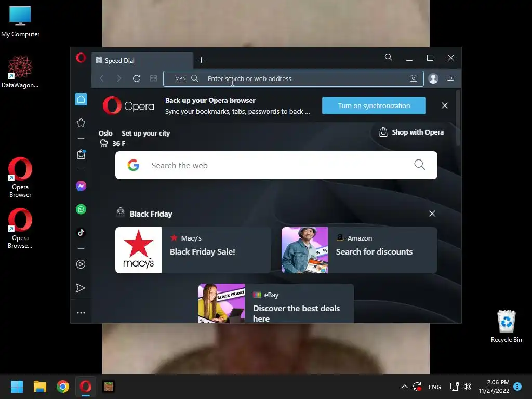
Task: Open the search tabs magnifier in title bar
Action: coord(389,57)
